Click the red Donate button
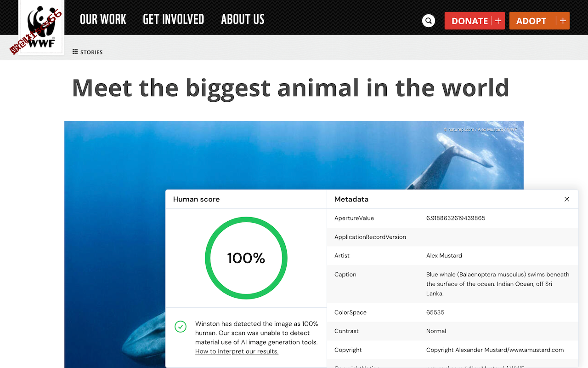588x368 pixels. point(475,21)
